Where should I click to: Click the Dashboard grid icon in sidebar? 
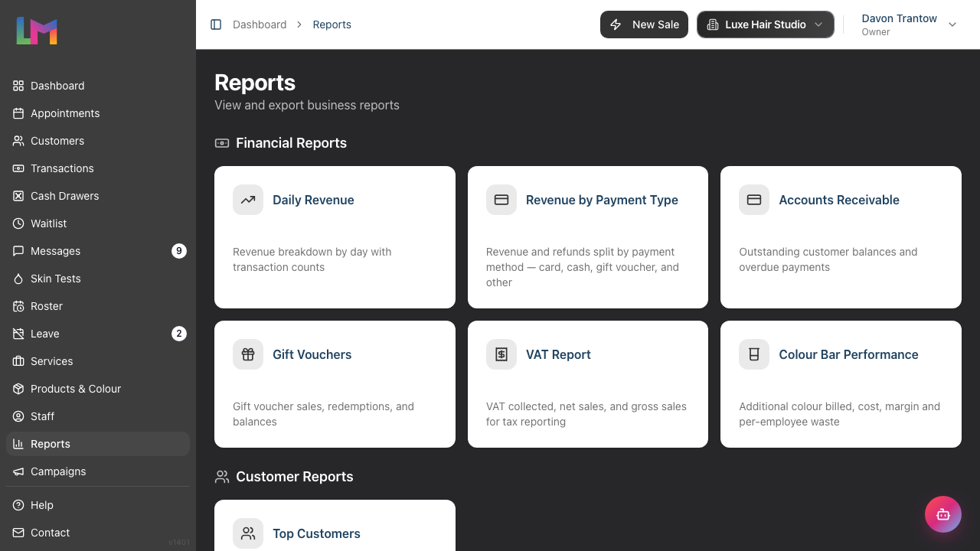pos(18,86)
